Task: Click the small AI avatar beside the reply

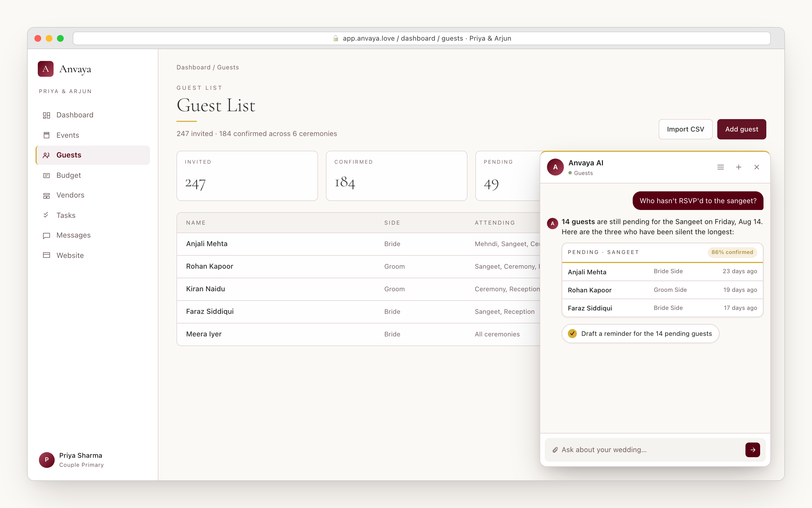Action: click(552, 224)
